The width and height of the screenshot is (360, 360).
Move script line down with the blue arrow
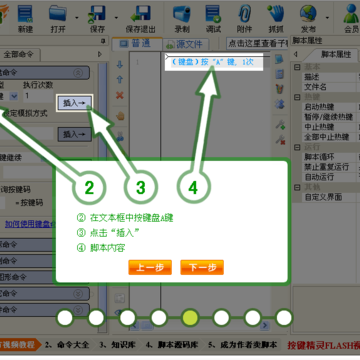click(120, 64)
